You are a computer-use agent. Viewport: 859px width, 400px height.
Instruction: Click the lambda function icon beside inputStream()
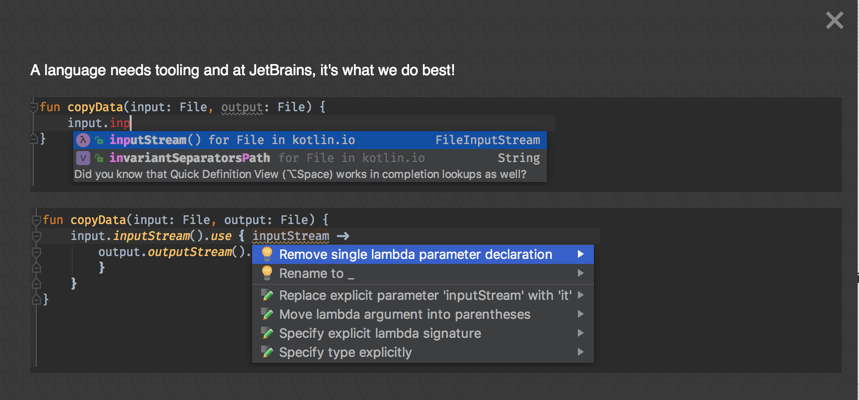point(83,140)
